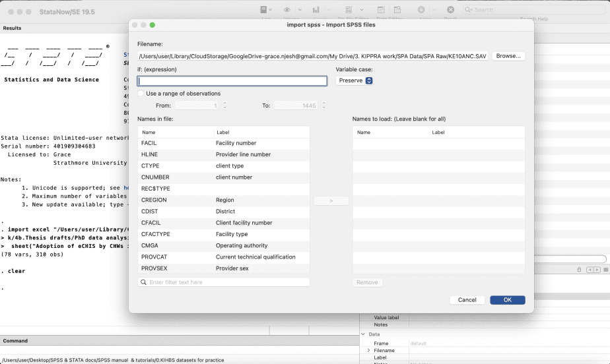Cancel the import SPSS dialog
610x364 pixels.
click(x=467, y=300)
